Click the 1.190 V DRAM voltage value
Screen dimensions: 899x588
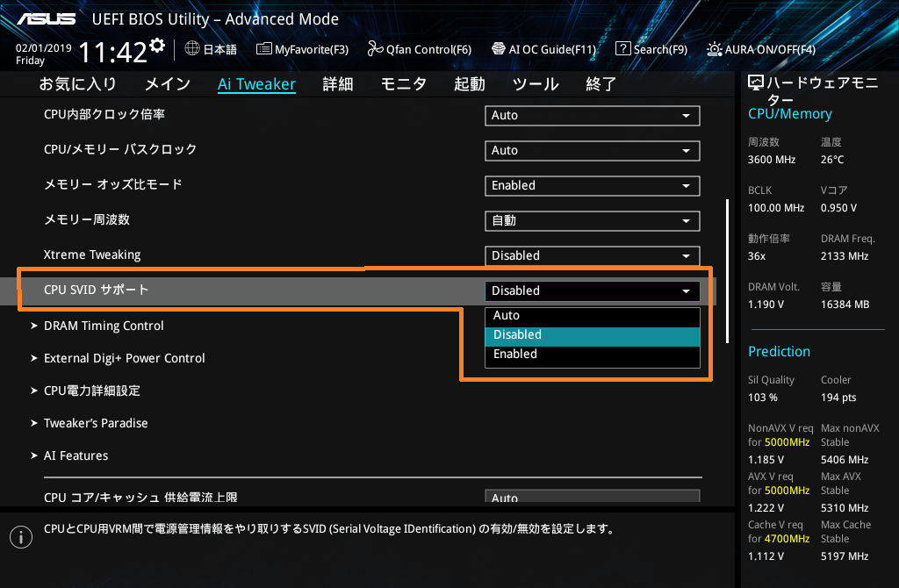[x=766, y=305]
